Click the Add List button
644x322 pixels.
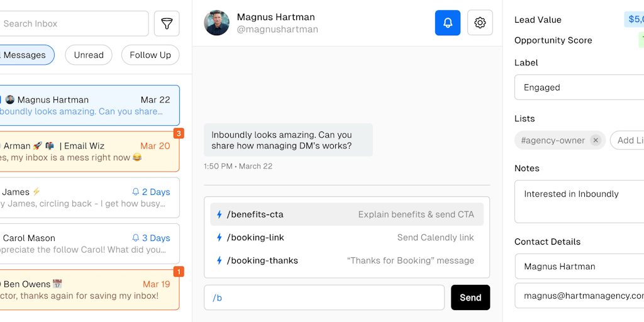coord(627,140)
